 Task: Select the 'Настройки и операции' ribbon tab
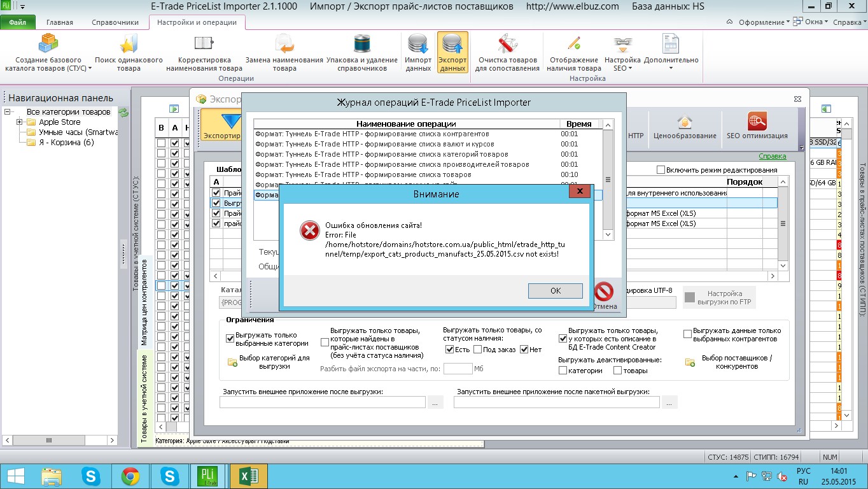point(197,22)
